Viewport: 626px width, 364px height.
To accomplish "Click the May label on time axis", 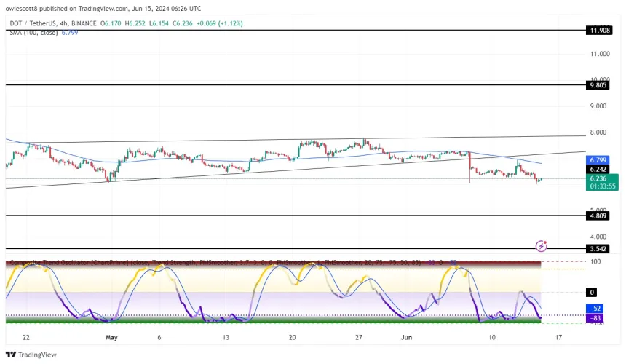I will [111, 337].
